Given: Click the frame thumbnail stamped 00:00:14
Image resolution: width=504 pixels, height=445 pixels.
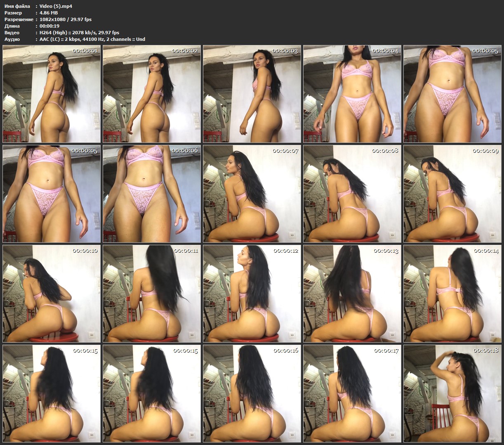Looking at the screenshot, I should click(x=452, y=294).
